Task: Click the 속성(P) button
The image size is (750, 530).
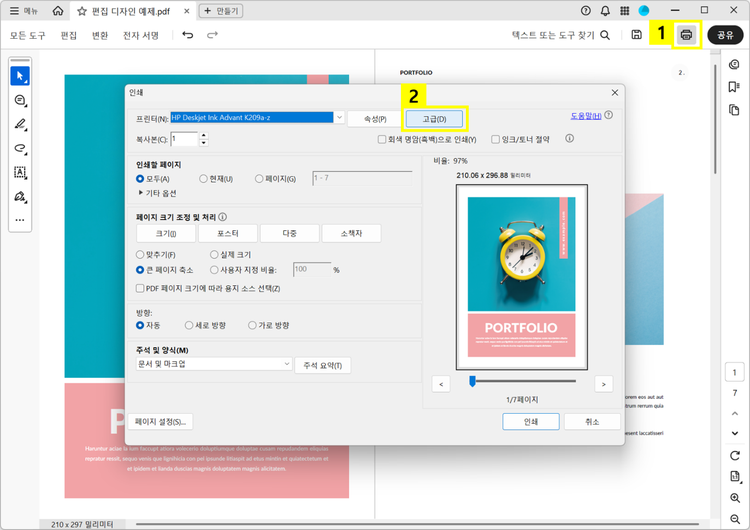Action: [x=375, y=119]
